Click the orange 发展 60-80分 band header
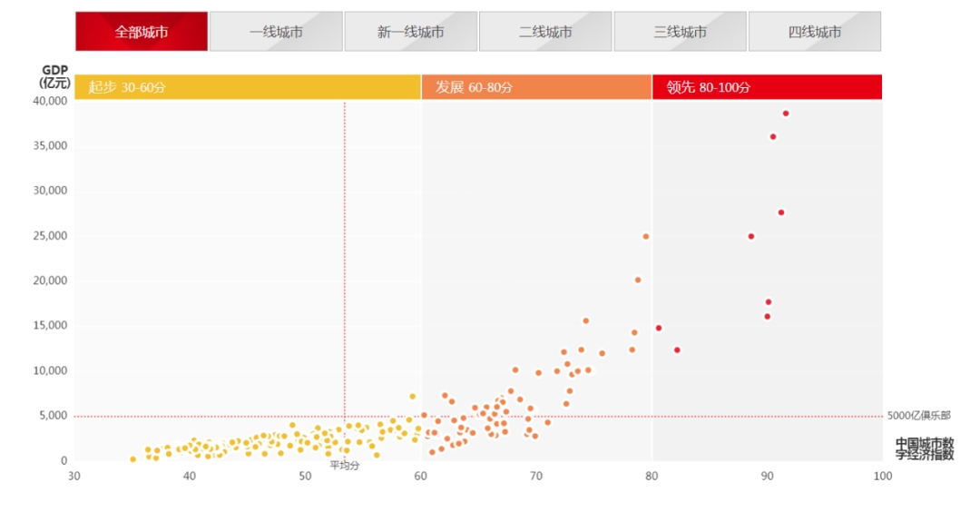Screen dimensions: 980x512 point(535,87)
